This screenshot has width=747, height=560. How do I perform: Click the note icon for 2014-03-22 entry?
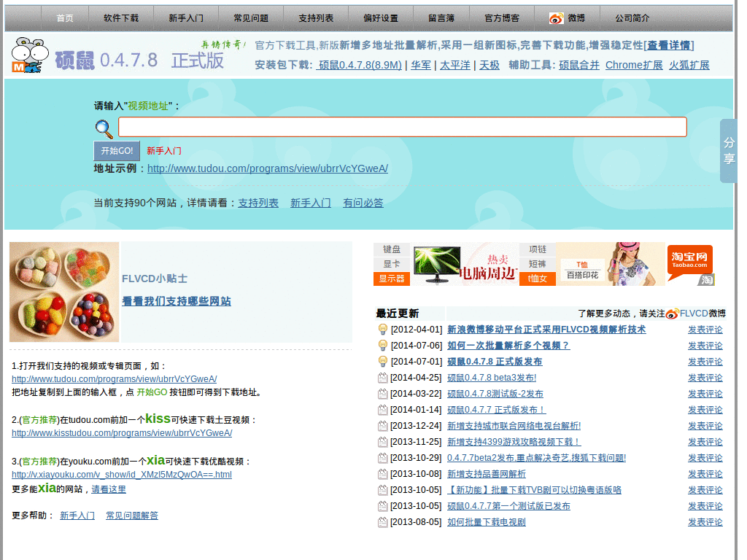click(x=382, y=394)
